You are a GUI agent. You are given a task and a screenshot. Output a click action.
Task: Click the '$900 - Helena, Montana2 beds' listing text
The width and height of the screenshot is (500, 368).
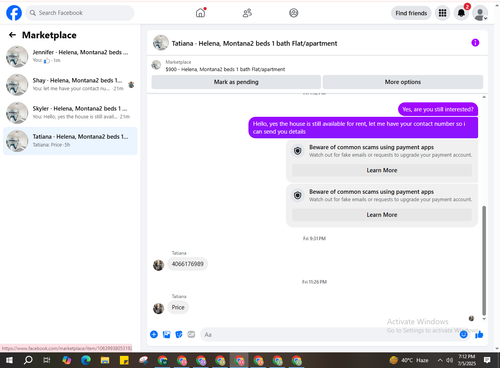tap(225, 69)
